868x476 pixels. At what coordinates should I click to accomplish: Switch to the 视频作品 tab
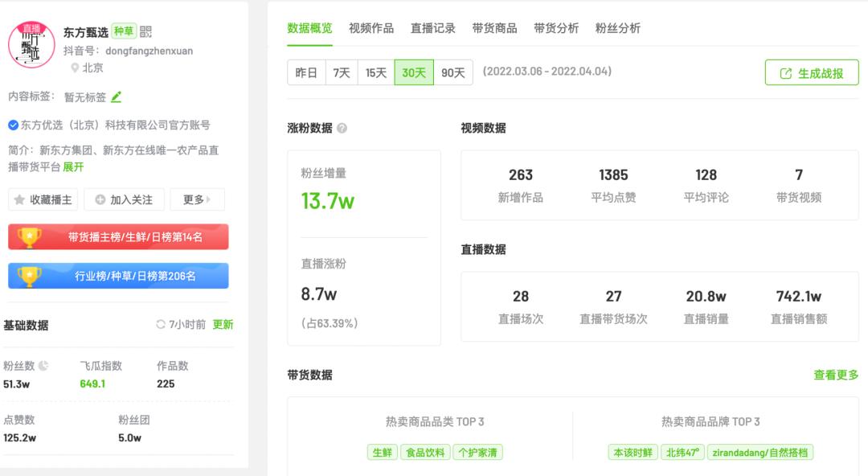(x=371, y=28)
